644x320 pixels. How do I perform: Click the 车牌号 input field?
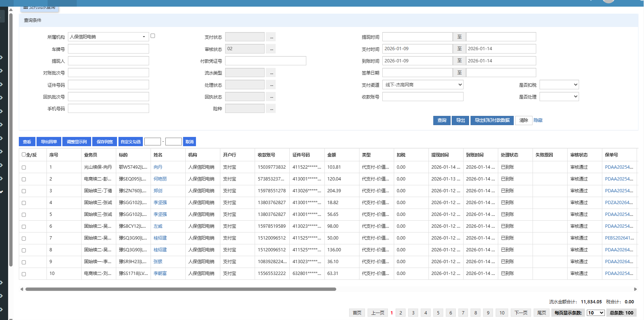pos(109,49)
